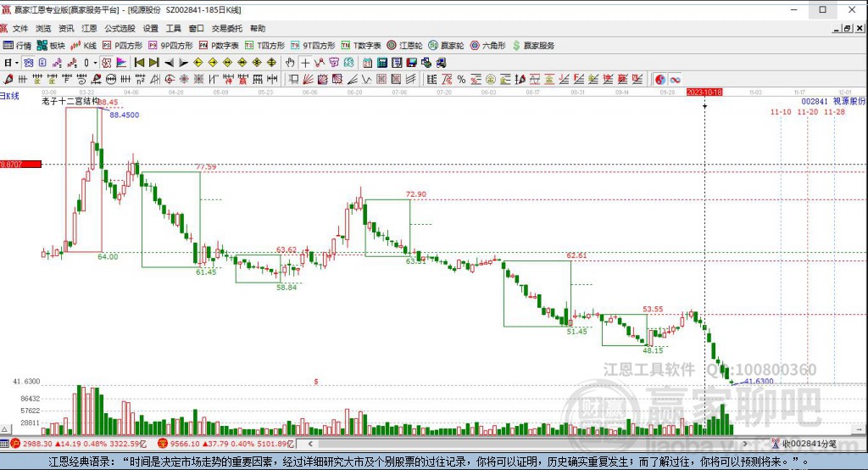
Task: Restore the inner chart window
Action: pyautogui.click(x=848, y=28)
